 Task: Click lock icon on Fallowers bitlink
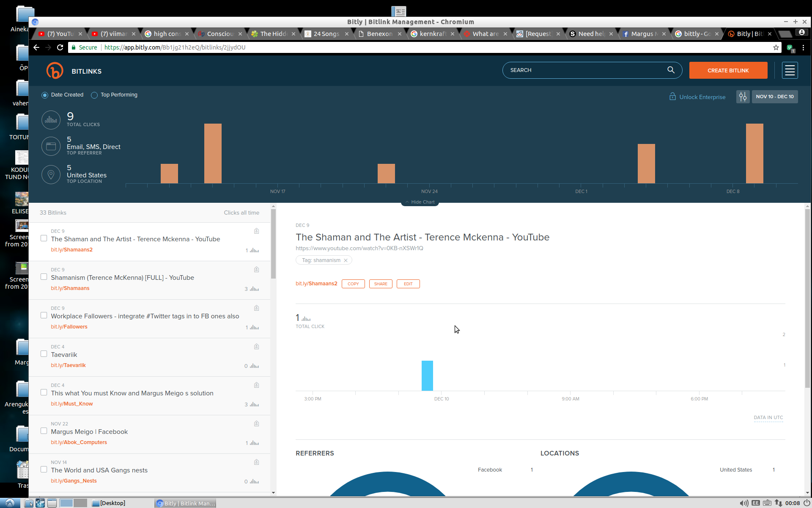pos(256,308)
